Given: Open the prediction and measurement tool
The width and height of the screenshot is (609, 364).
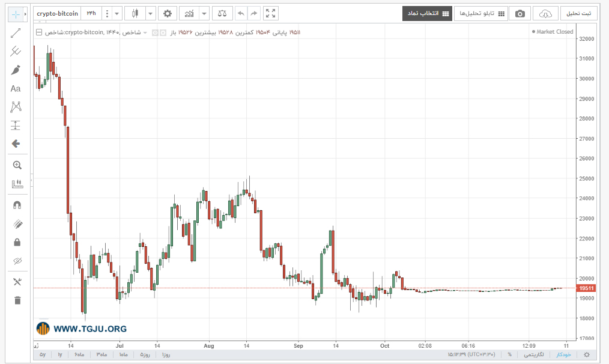Looking at the screenshot, I should coord(16,125).
